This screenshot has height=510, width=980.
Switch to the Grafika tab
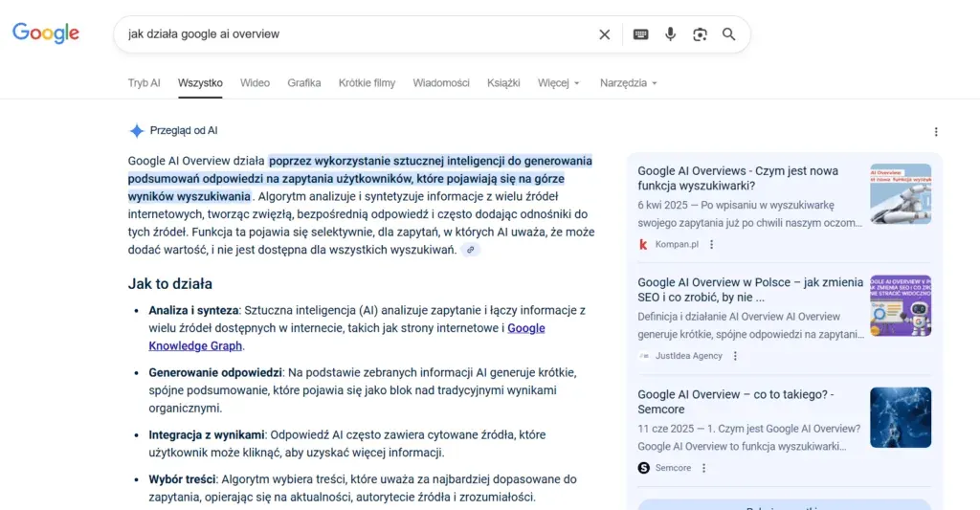pyautogui.click(x=304, y=82)
